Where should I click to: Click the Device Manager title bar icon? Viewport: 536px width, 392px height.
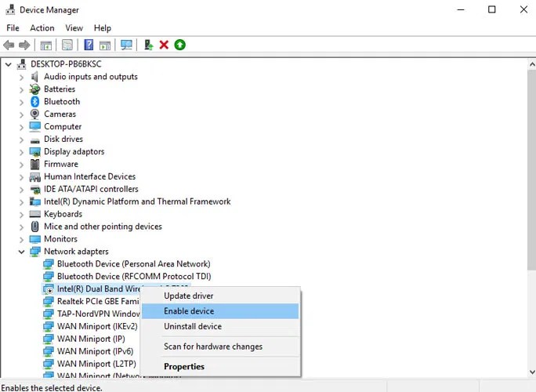point(10,9)
